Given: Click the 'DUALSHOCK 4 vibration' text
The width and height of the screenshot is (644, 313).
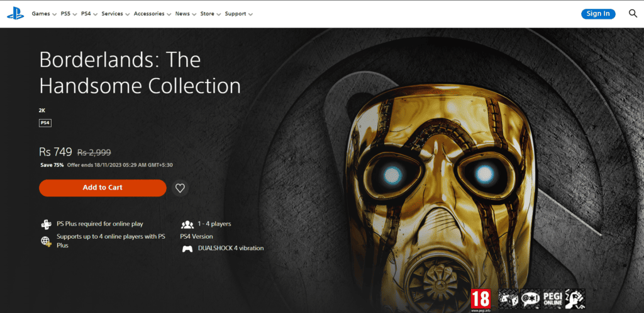Looking at the screenshot, I should pyautogui.click(x=231, y=248).
